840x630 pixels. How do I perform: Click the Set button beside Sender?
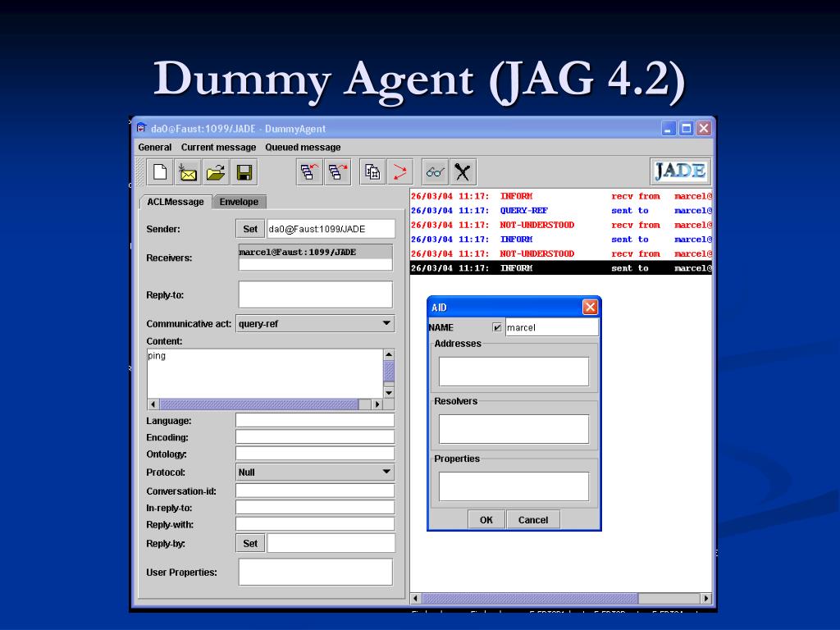pyautogui.click(x=250, y=229)
